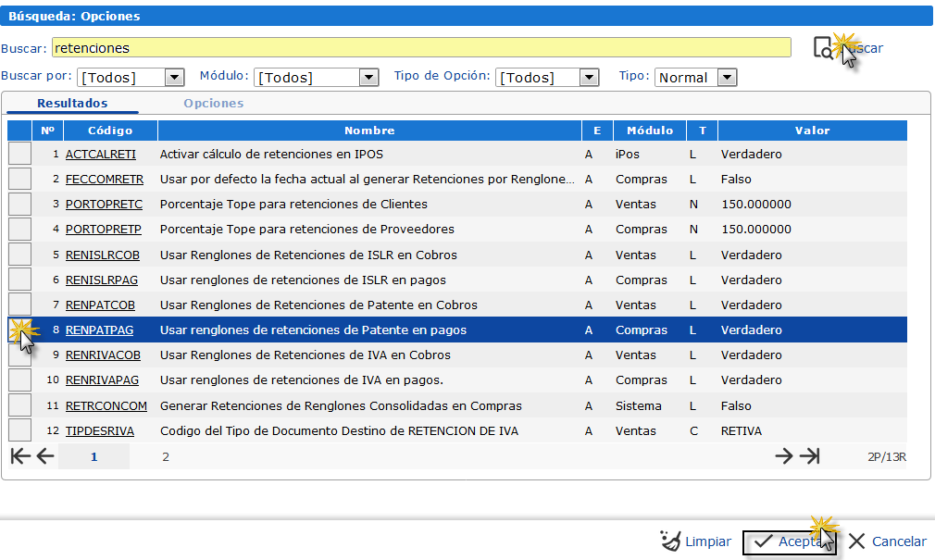Check the box for row ACTCALRETI
Viewport: 935px width, 560px height.
pos(19,154)
